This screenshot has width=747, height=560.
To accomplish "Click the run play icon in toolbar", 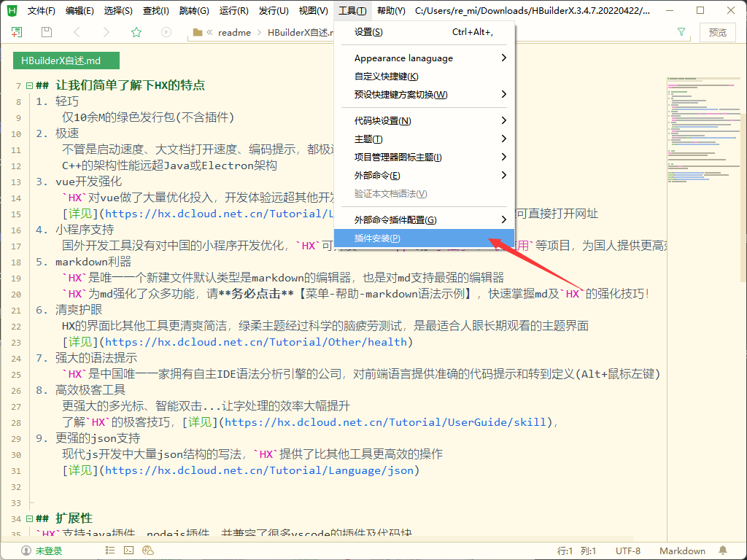I will [166, 32].
